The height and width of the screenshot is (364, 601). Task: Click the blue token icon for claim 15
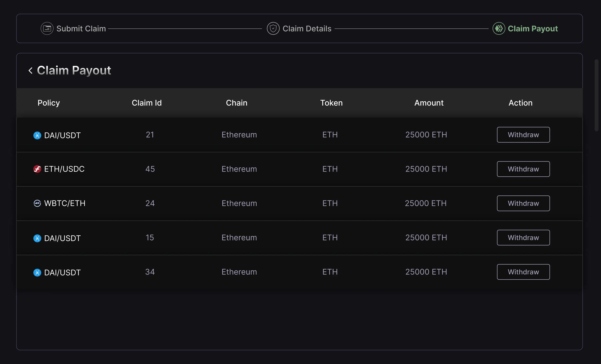[37, 238]
